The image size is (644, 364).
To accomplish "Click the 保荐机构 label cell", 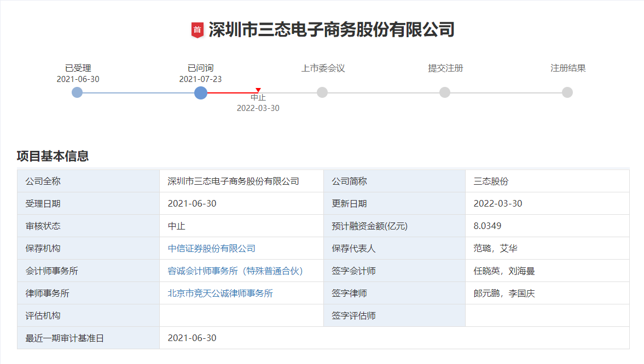I will [x=88, y=248].
